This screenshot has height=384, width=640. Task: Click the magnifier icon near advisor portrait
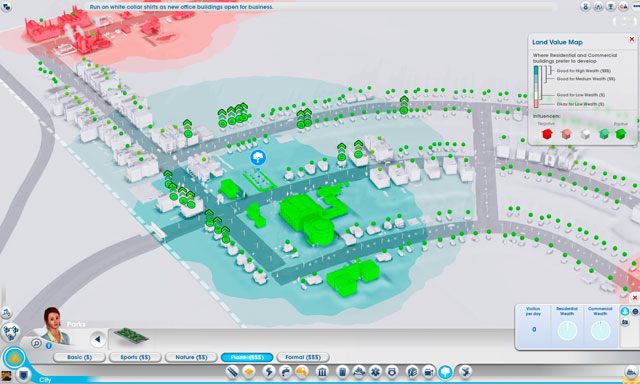[36, 343]
